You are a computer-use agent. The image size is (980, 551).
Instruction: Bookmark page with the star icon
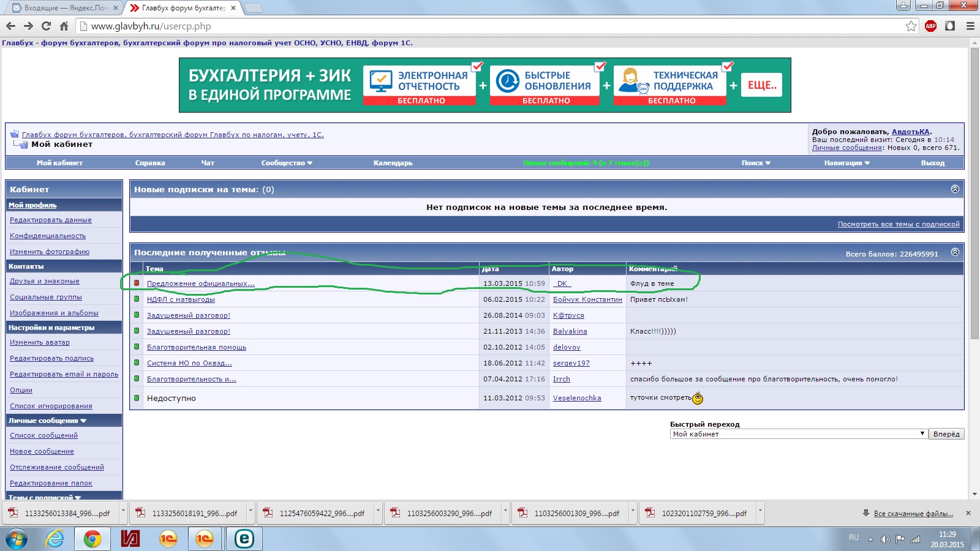pos(911,26)
